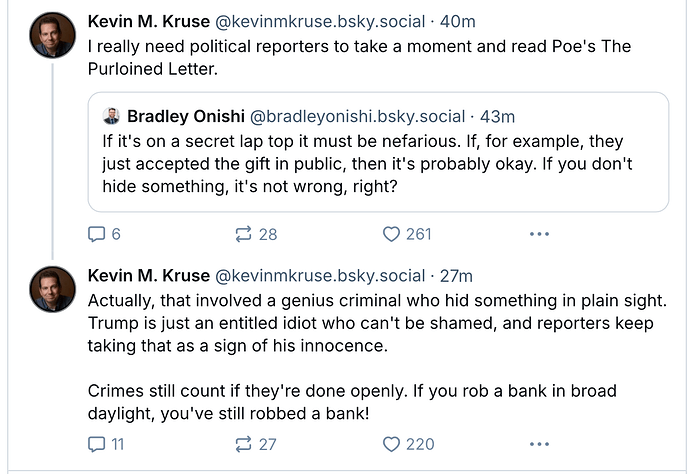Open Kevin M. Kruse's top avatar
689x474 pixels.
pos(52,35)
